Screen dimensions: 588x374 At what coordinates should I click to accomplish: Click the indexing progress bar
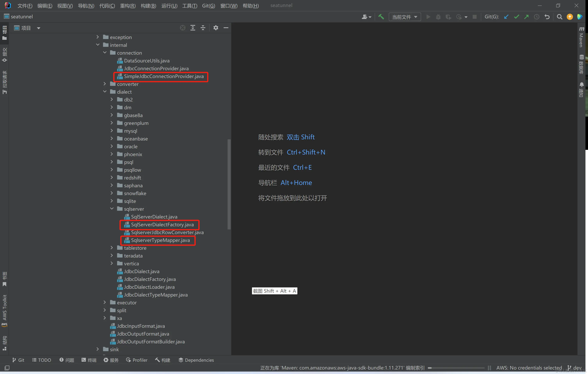pyautogui.click(x=456, y=368)
